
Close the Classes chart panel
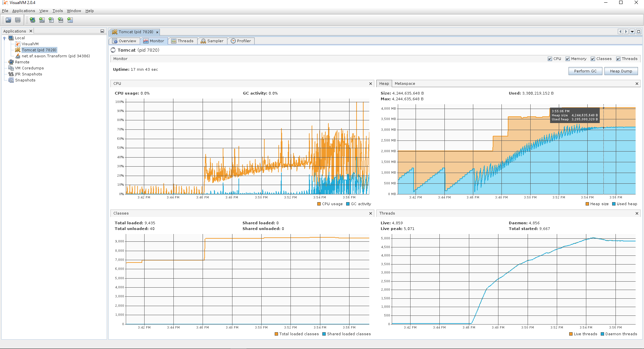coord(371,213)
